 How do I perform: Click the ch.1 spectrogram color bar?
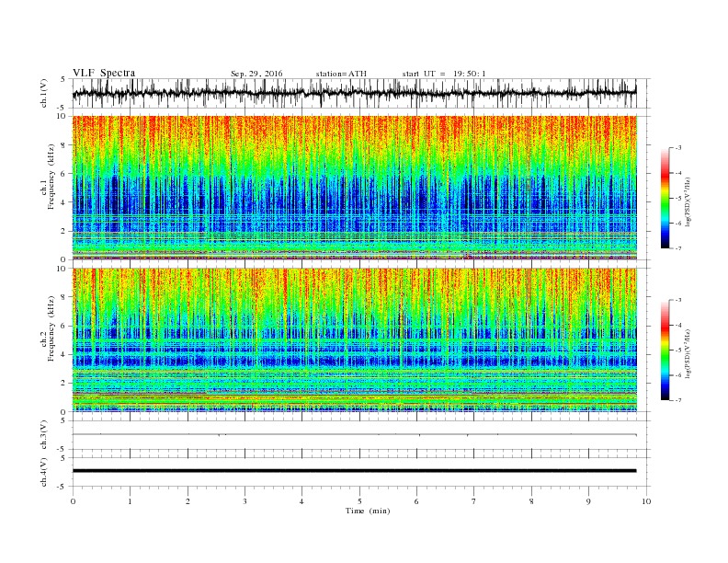(x=665, y=198)
